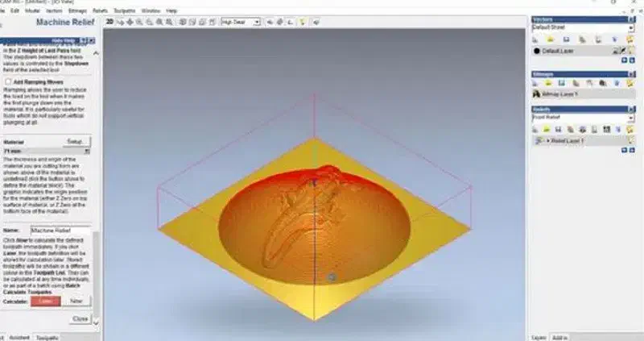
Task: Save vector layer with floppy icon in Vectors panel
Action: click(x=567, y=40)
